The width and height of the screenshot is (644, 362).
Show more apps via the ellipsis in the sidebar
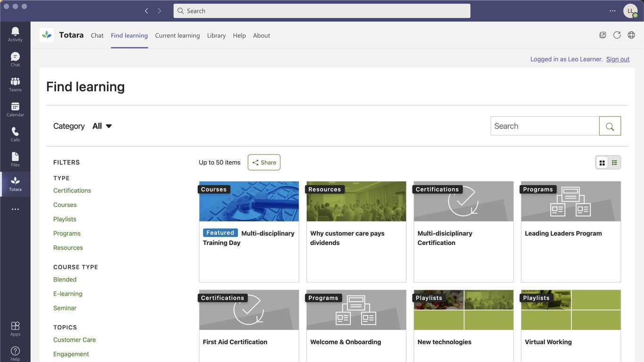point(15,209)
